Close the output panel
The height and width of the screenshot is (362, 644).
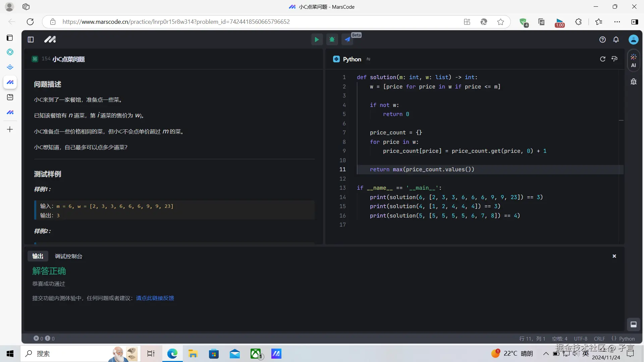click(x=614, y=256)
